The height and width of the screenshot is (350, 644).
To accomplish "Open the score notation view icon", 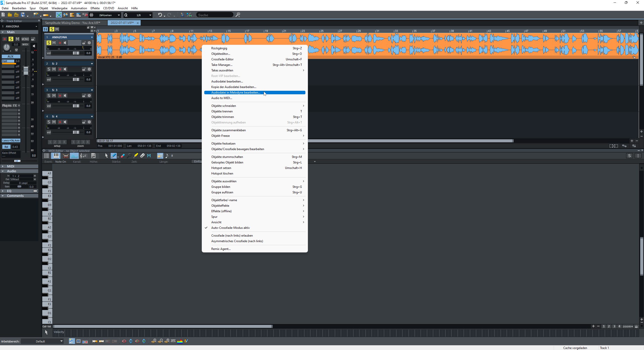I will pos(84,156).
